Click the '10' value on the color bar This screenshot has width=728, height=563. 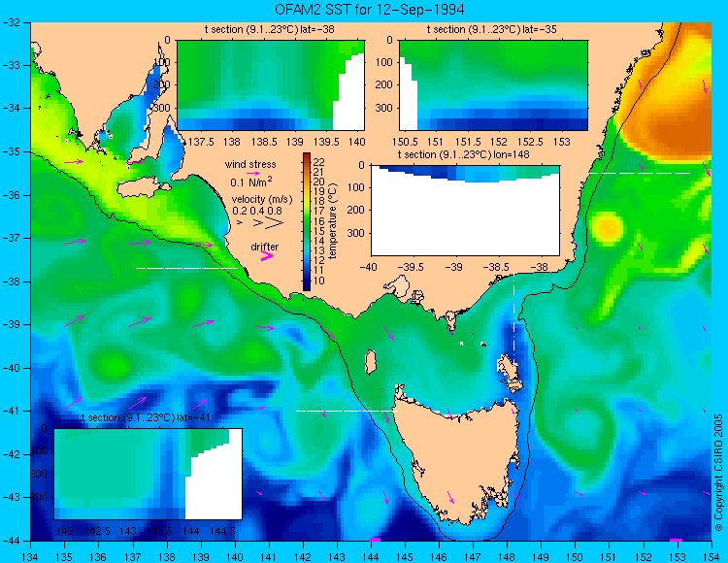tap(319, 281)
